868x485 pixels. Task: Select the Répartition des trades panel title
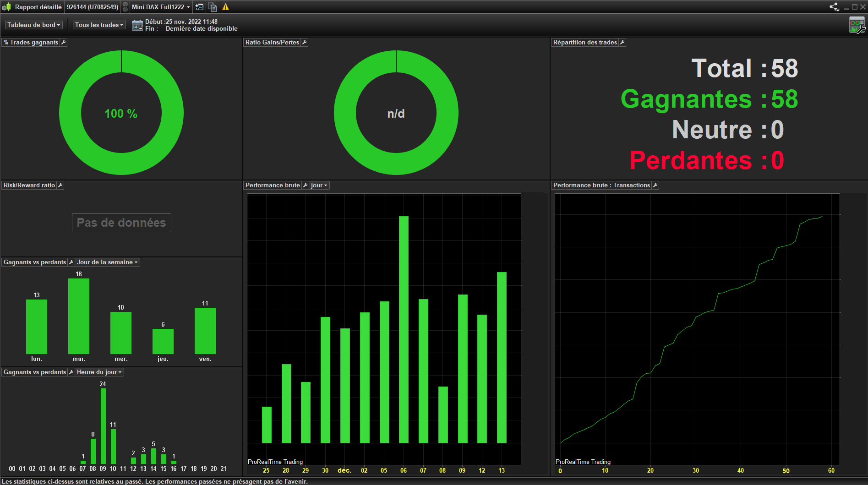pos(585,42)
